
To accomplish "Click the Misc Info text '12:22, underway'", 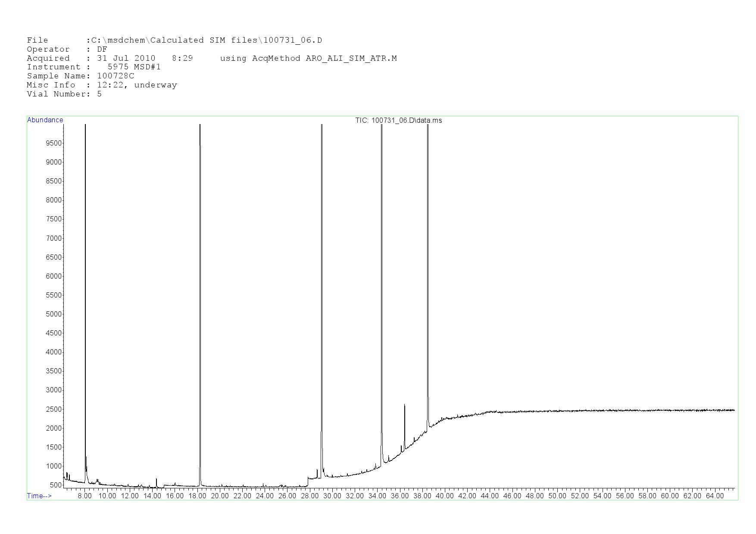I will pyautogui.click(x=137, y=85).
